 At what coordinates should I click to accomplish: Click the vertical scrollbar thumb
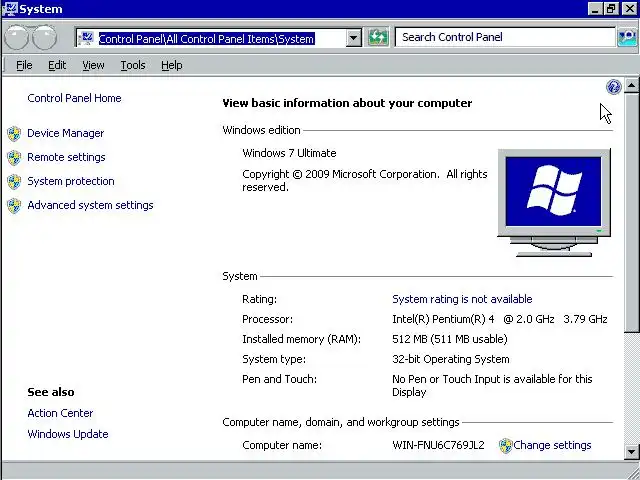(x=631, y=213)
